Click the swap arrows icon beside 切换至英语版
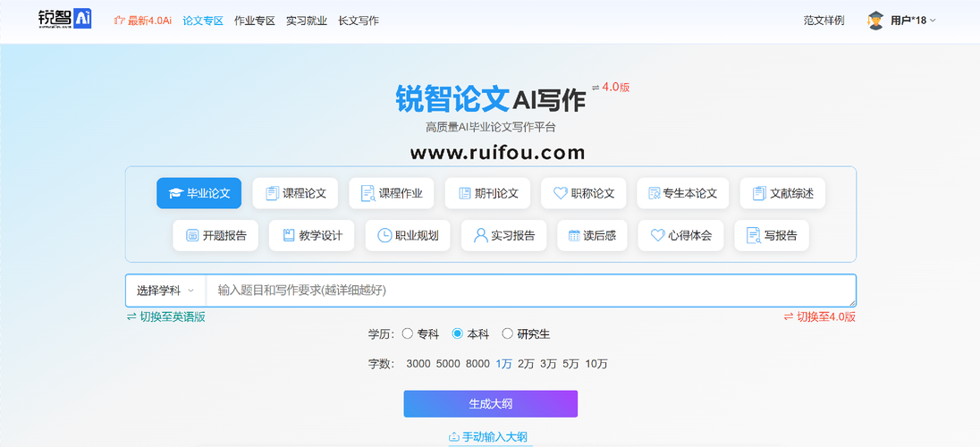 pos(131,317)
